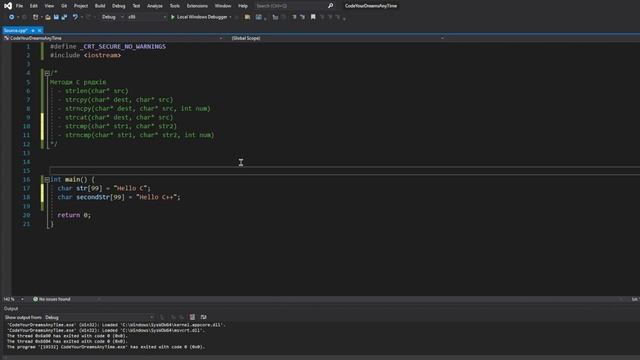Open the File menu
The width and height of the screenshot is (640, 360).
(19, 6)
